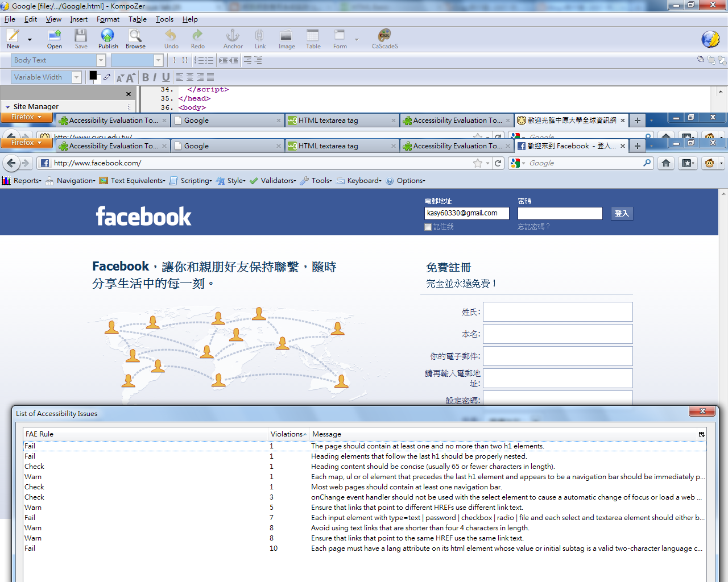Click the Publish globe icon
The width and height of the screenshot is (728, 582).
tap(107, 36)
